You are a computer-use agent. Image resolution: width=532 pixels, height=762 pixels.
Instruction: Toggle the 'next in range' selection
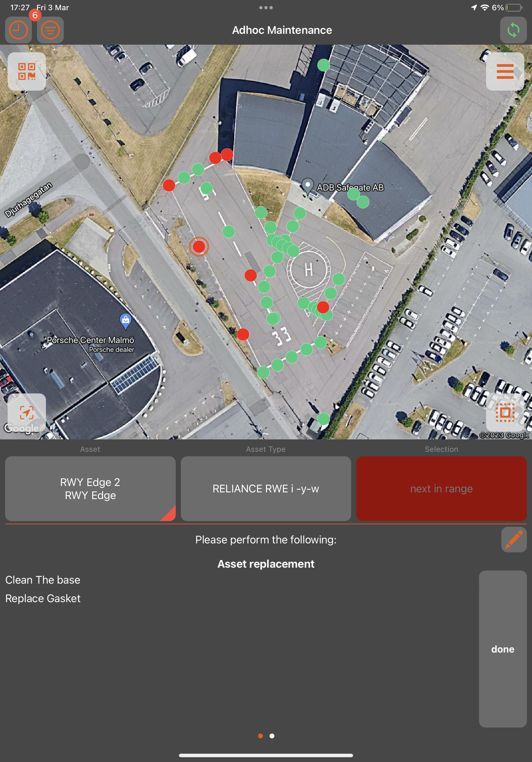coord(441,489)
